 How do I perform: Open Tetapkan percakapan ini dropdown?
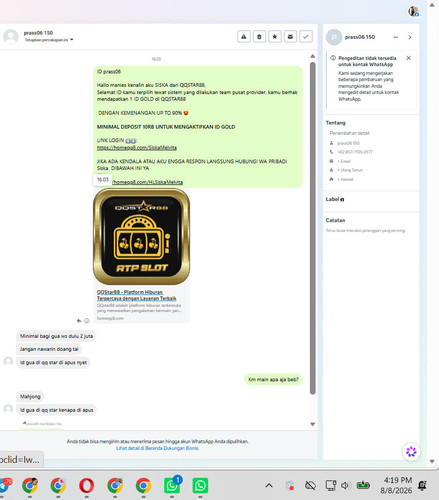[49, 40]
